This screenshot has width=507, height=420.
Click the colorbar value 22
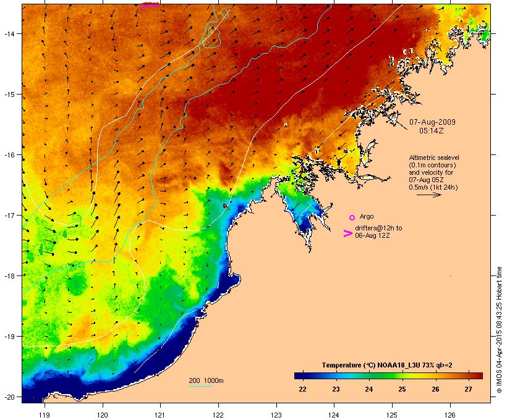click(302, 389)
